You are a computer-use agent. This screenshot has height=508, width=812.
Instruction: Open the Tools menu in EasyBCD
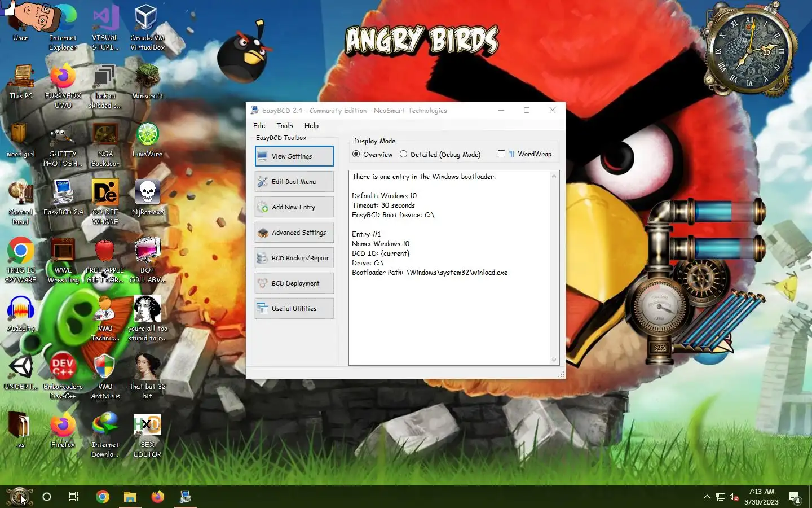point(285,126)
